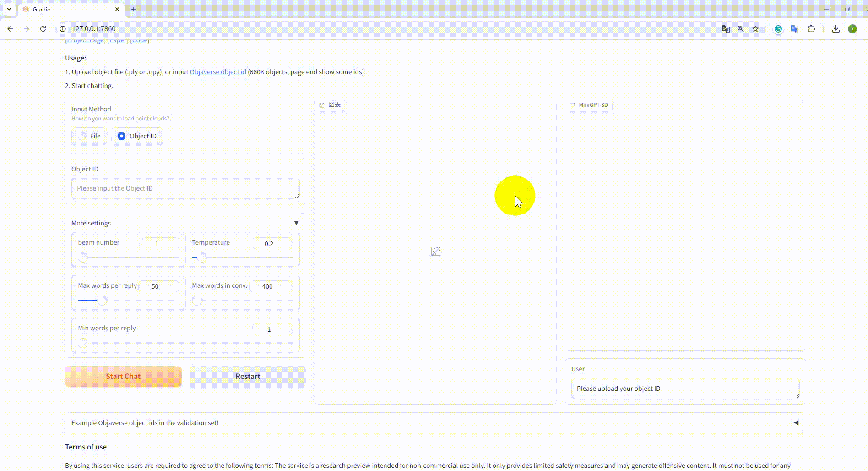The width and height of the screenshot is (868, 471).
Task: Click the plot placeholder icon in chart panel
Action: click(x=436, y=252)
